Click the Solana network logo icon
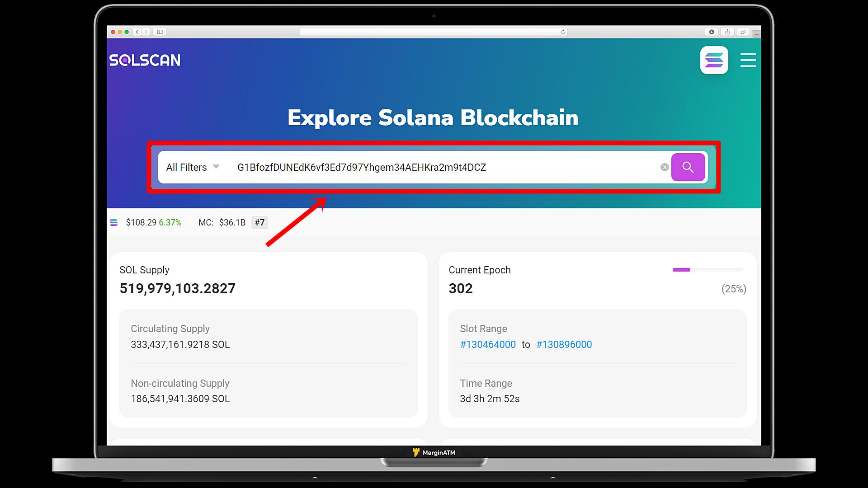This screenshot has height=488, width=868. pyautogui.click(x=714, y=60)
